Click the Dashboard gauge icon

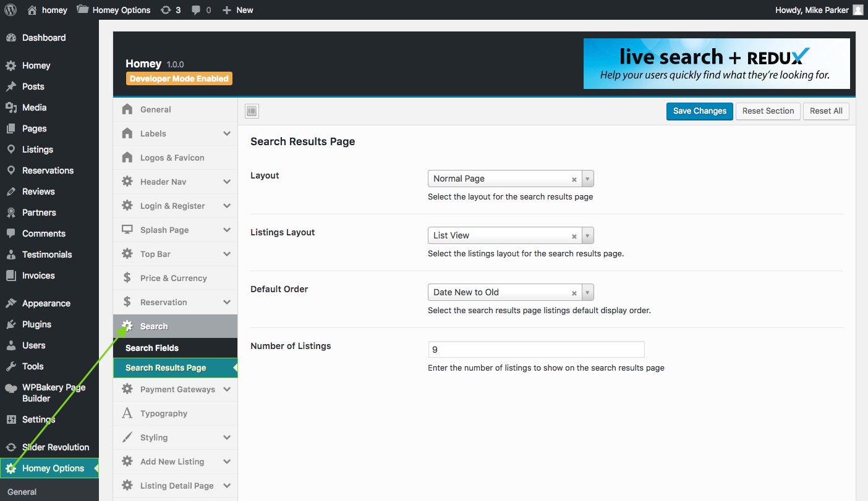coord(11,38)
